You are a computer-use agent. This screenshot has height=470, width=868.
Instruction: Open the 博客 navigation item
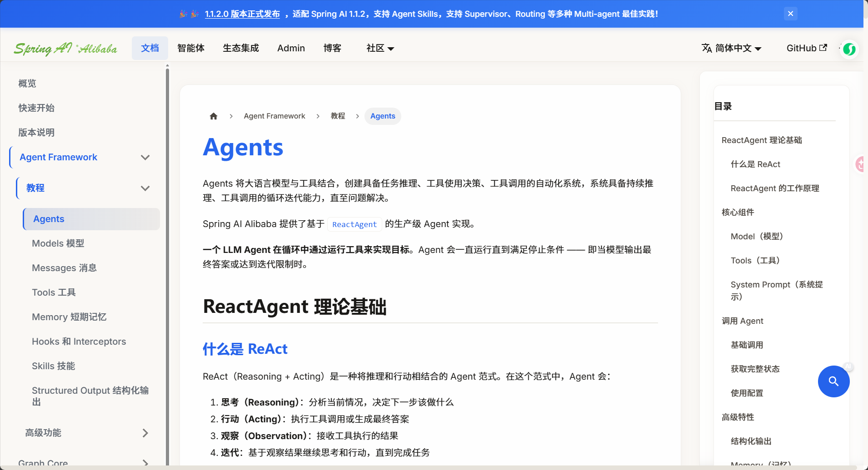(x=332, y=48)
